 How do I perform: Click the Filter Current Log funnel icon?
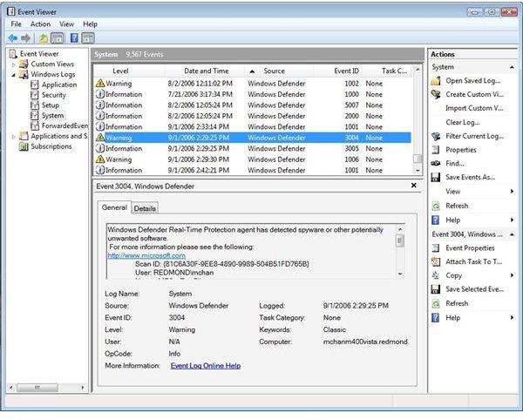click(436, 136)
